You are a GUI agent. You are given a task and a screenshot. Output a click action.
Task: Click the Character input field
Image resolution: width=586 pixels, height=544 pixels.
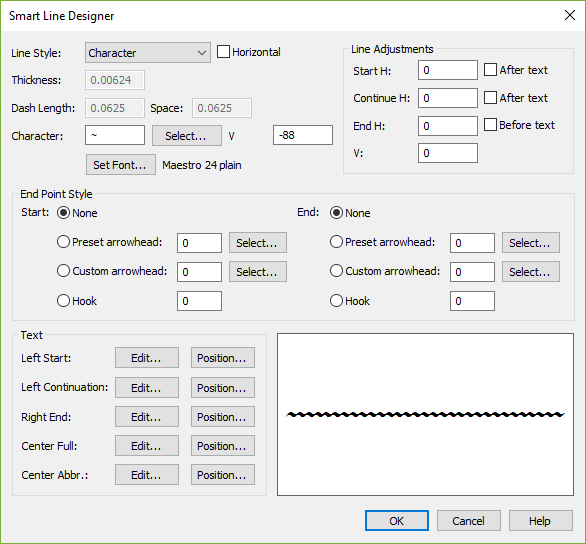coord(115,135)
